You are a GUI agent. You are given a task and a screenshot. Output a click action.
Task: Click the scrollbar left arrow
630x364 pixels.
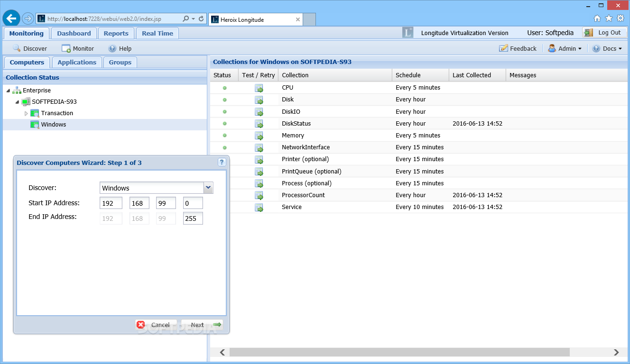pyautogui.click(x=222, y=352)
